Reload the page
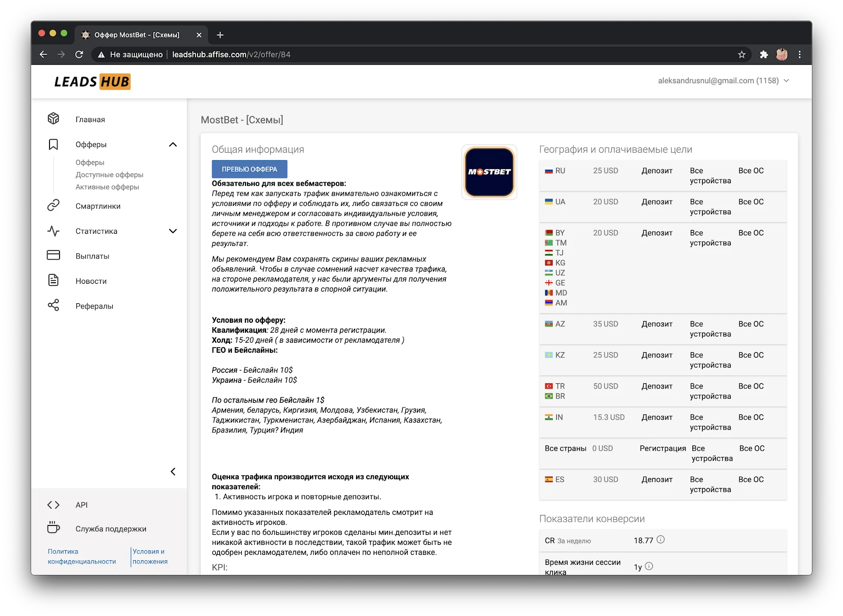This screenshot has width=843, height=616. tap(79, 54)
